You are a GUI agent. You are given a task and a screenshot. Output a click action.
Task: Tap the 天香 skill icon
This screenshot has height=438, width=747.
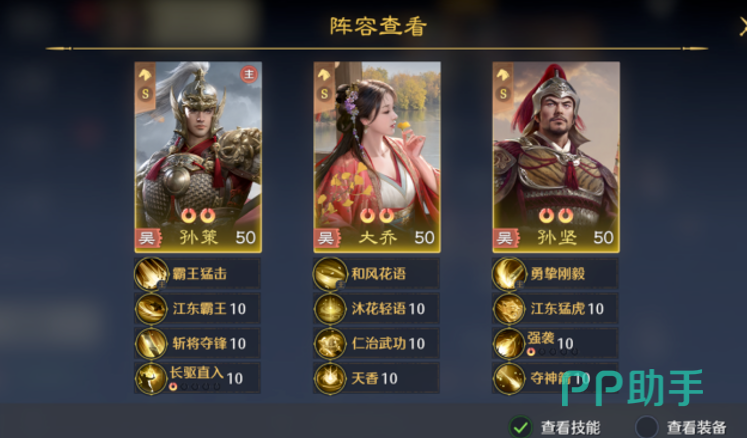330,378
